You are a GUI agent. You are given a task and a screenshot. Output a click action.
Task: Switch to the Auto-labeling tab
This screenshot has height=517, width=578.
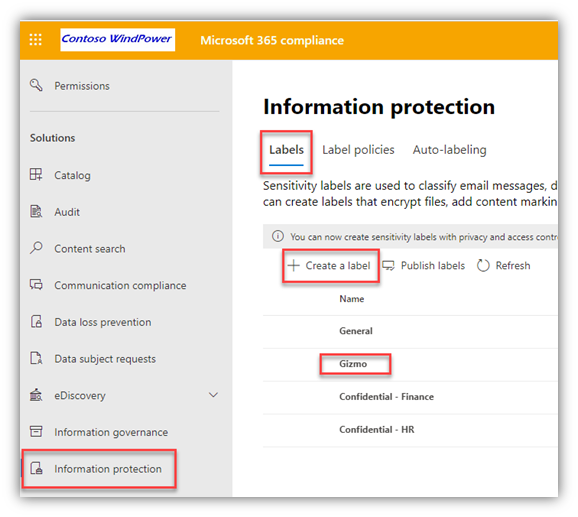click(449, 150)
